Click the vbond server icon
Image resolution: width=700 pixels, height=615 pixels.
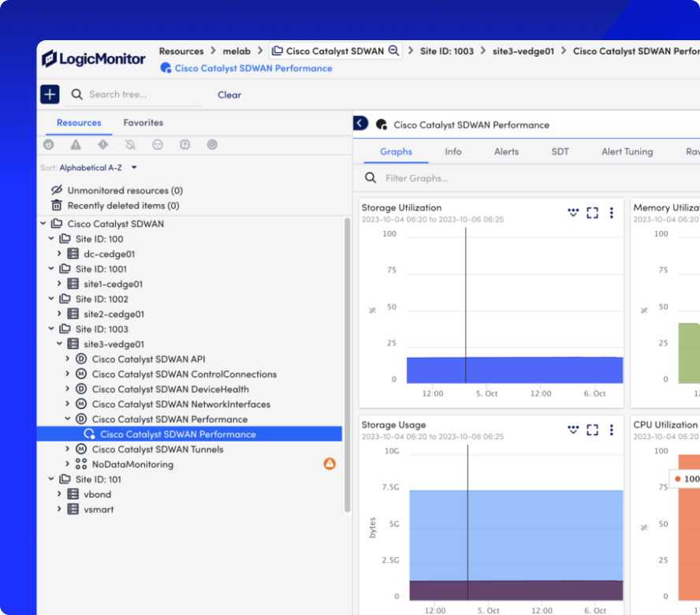pyautogui.click(x=73, y=494)
